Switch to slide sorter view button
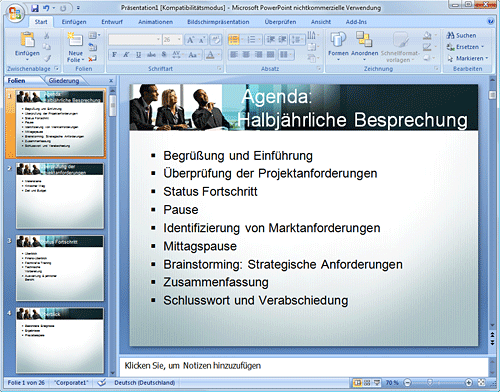Image resolution: width=500 pixels, height=392 pixels. coord(367,383)
